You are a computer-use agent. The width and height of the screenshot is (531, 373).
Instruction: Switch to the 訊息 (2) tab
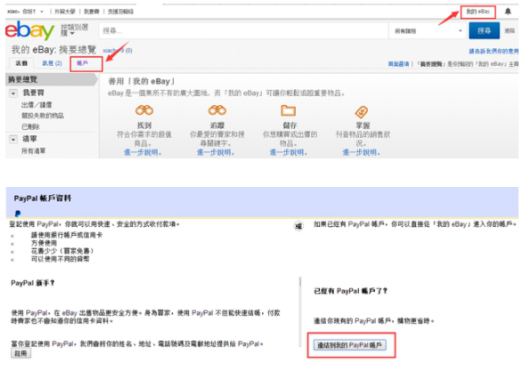click(x=52, y=63)
